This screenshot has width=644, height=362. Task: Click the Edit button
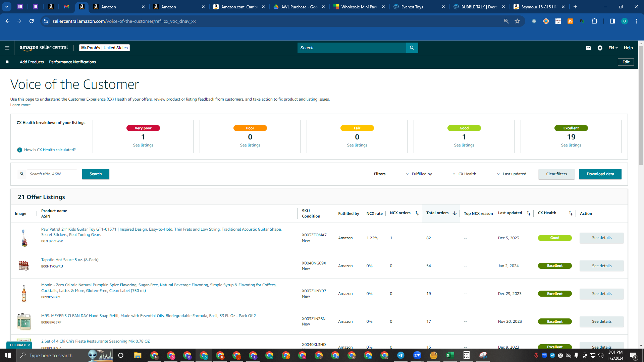[x=626, y=62]
